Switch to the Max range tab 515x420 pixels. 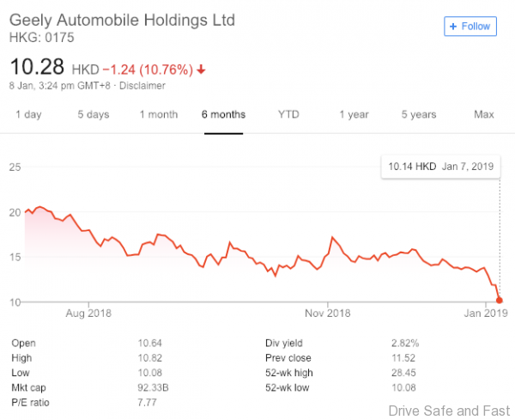click(x=484, y=114)
